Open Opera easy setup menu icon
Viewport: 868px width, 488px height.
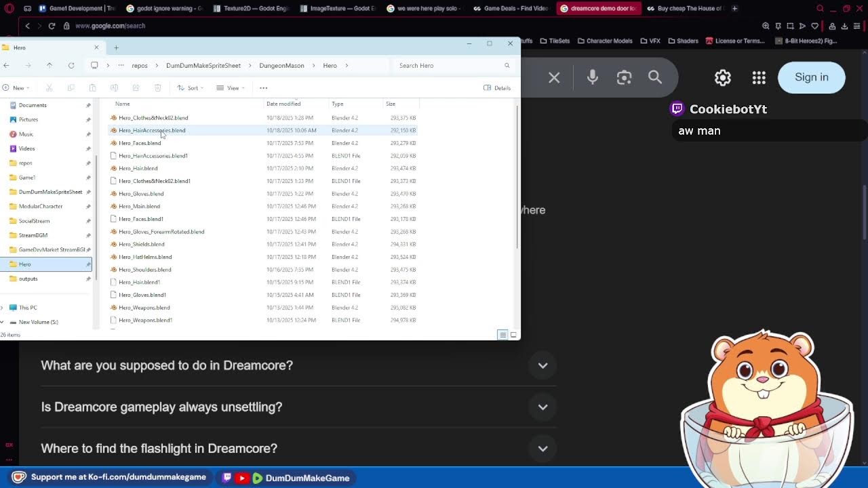click(x=857, y=26)
